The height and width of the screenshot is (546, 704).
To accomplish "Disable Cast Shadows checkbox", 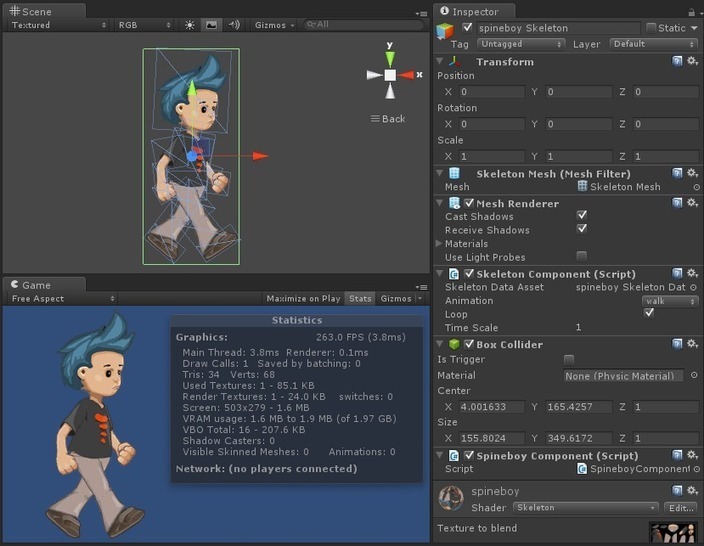I will pyautogui.click(x=582, y=216).
